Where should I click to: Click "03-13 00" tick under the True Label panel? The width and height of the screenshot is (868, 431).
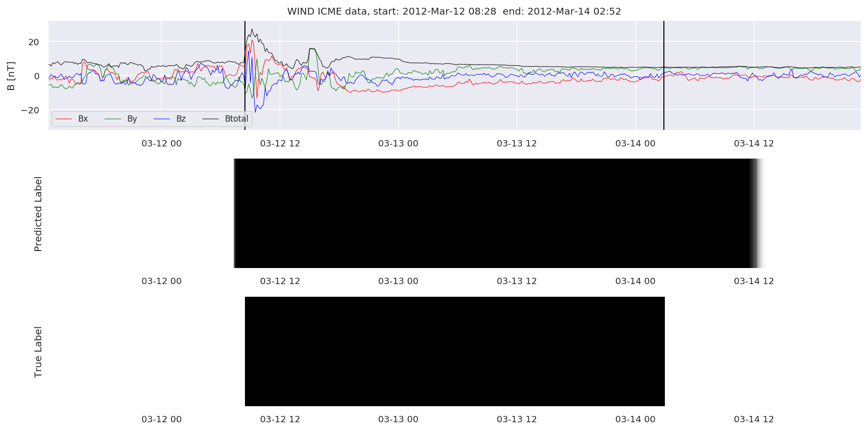[x=399, y=419]
